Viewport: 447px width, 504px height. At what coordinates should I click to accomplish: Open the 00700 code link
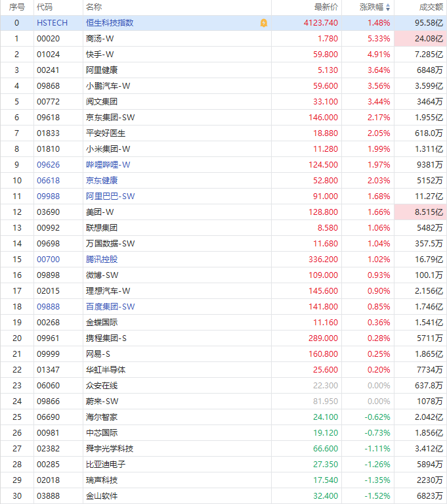[x=48, y=259]
